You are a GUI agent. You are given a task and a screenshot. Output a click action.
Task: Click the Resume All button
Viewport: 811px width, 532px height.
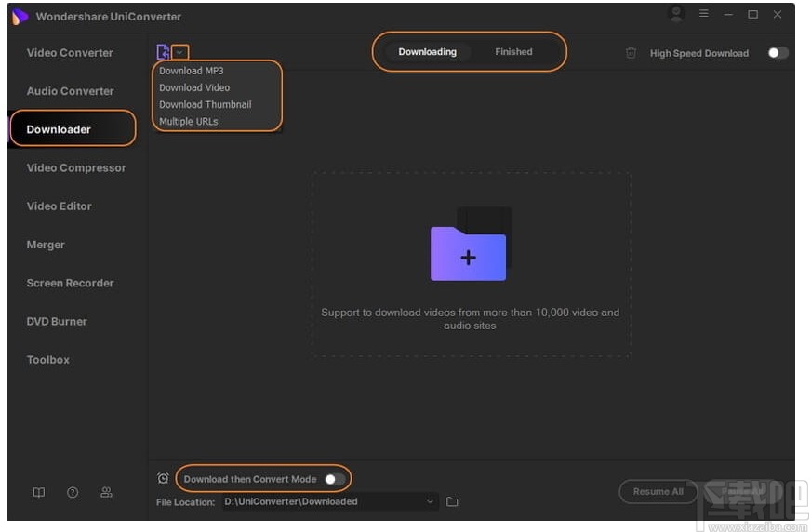click(x=658, y=492)
